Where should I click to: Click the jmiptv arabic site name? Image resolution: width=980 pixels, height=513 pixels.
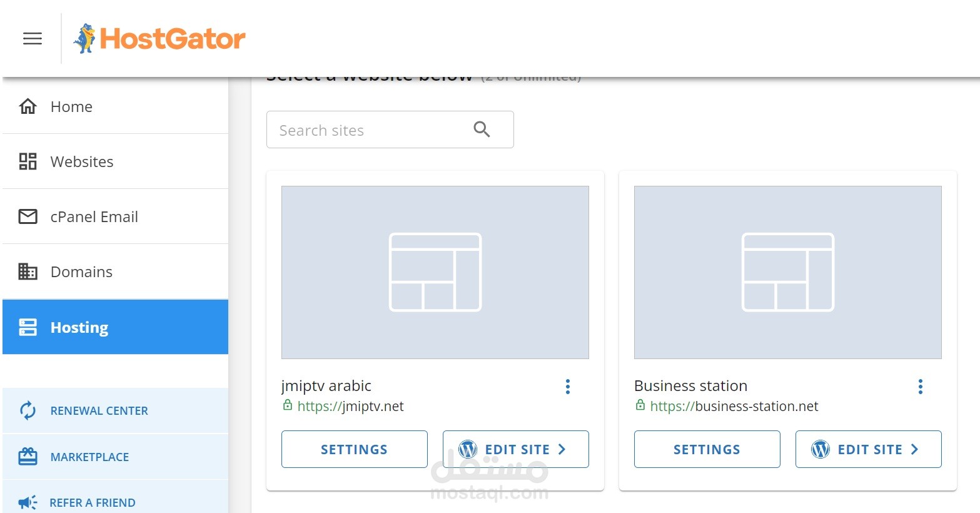coord(326,386)
